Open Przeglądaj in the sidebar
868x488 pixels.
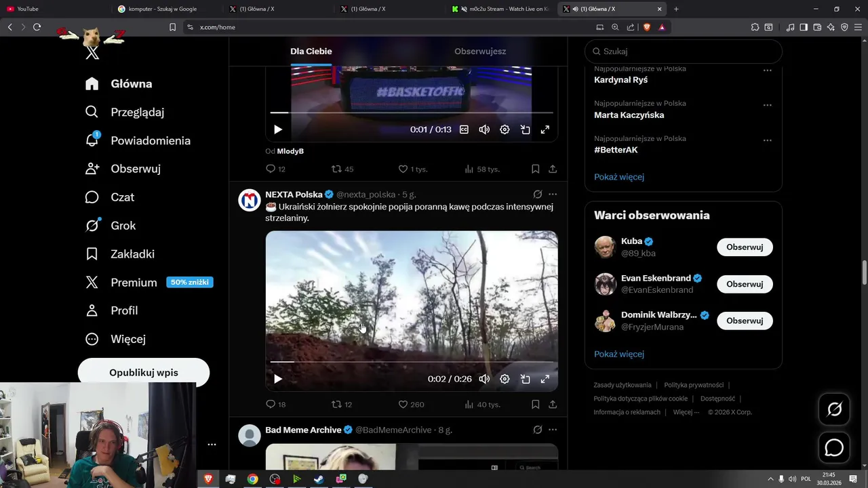(x=125, y=113)
